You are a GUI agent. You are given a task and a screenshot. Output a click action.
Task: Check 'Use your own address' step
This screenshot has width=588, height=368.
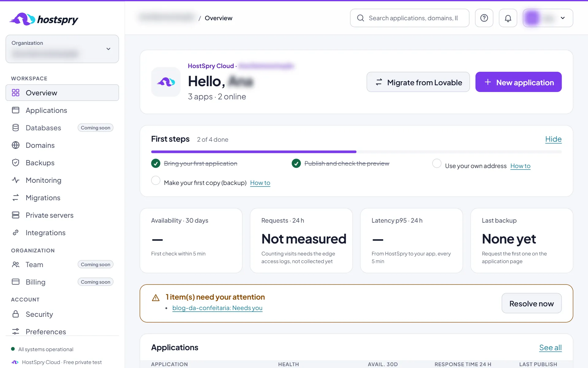point(437,163)
